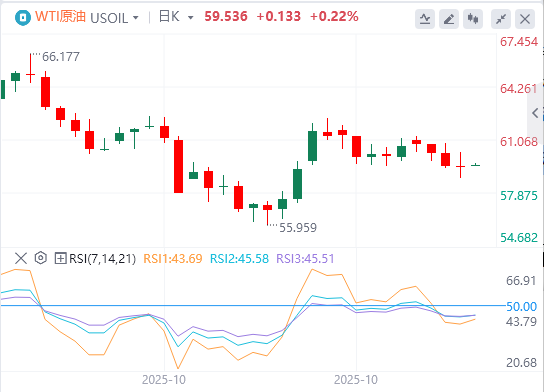Open the candlestick chart style icon

click(x=473, y=19)
